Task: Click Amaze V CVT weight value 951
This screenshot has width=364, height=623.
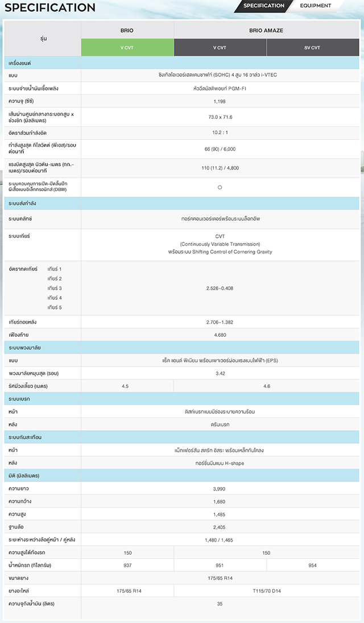Action: coord(220,566)
